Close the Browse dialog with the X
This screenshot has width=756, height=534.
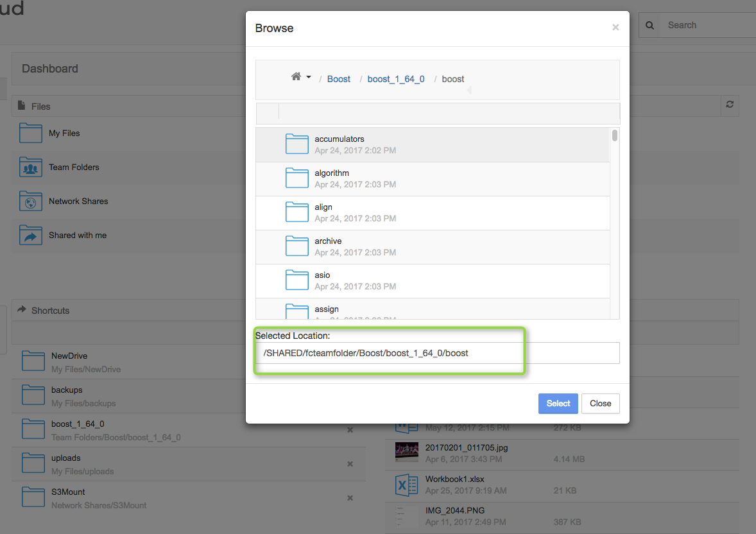click(x=615, y=28)
